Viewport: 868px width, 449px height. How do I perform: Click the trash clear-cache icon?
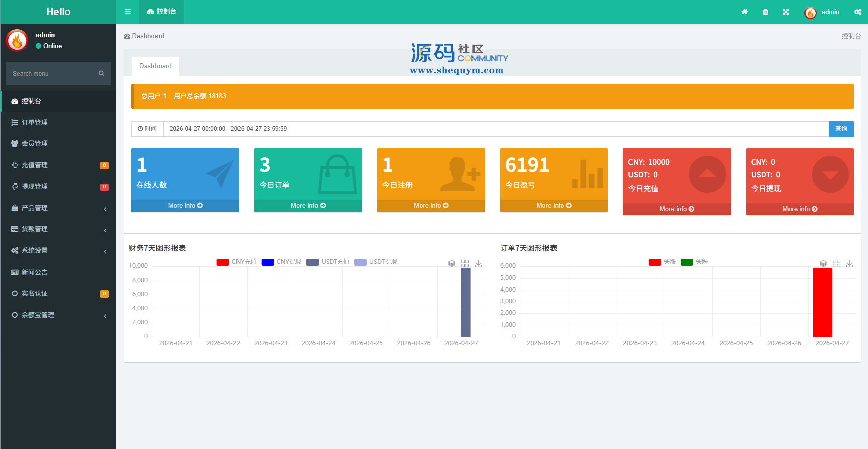[765, 12]
